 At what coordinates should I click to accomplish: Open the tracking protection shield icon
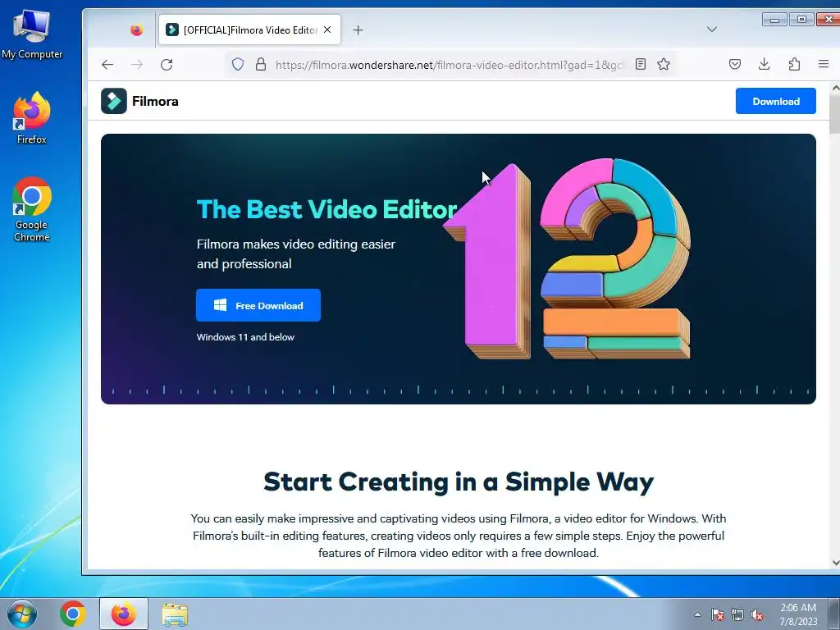pyautogui.click(x=238, y=65)
